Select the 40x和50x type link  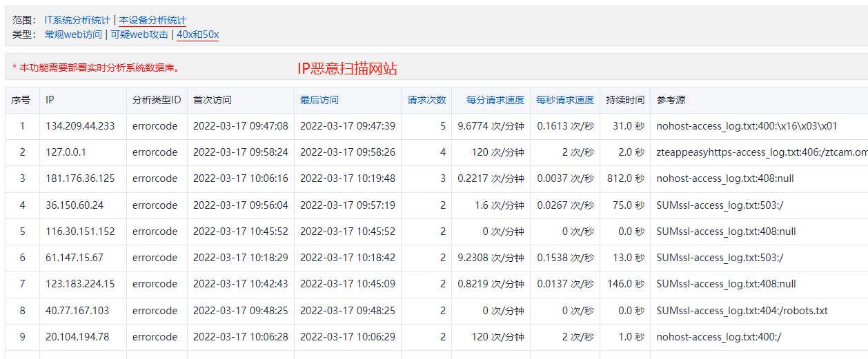coord(198,34)
